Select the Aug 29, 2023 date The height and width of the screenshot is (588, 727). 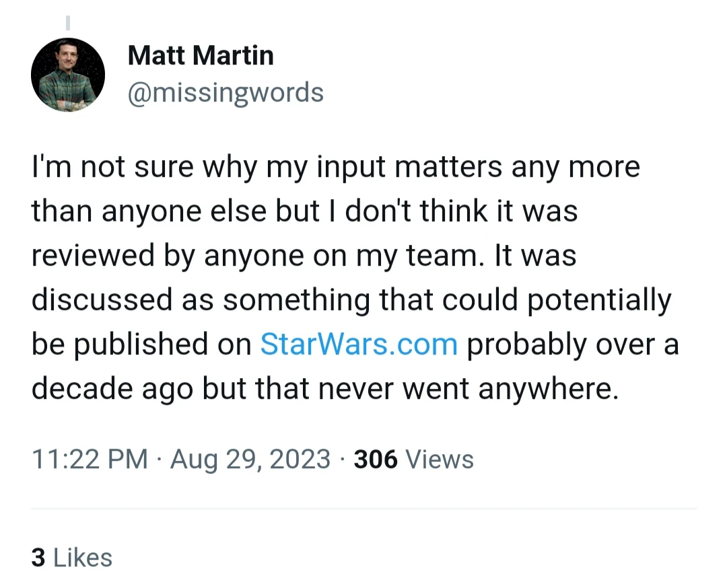coord(250,460)
